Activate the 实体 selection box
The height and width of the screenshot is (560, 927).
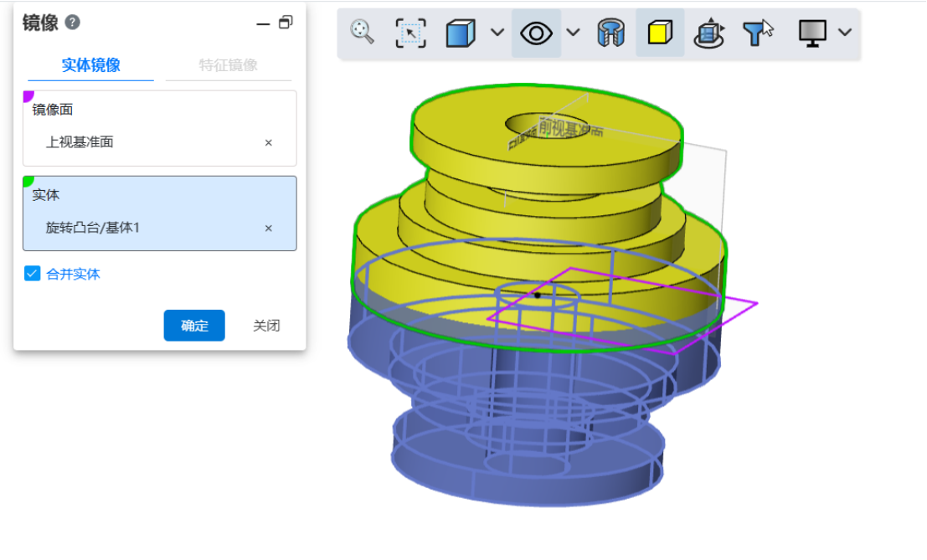(160, 213)
